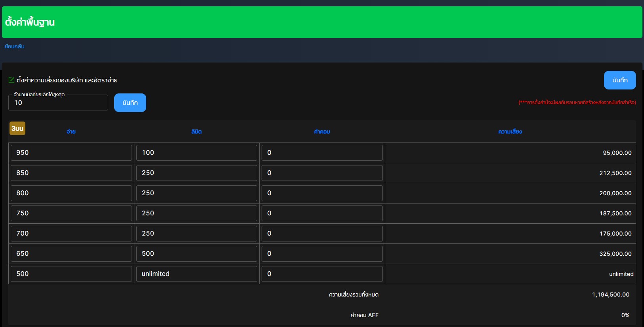The image size is (644, 327).
Task: Click the payout field showing 950
Action: 71,153
